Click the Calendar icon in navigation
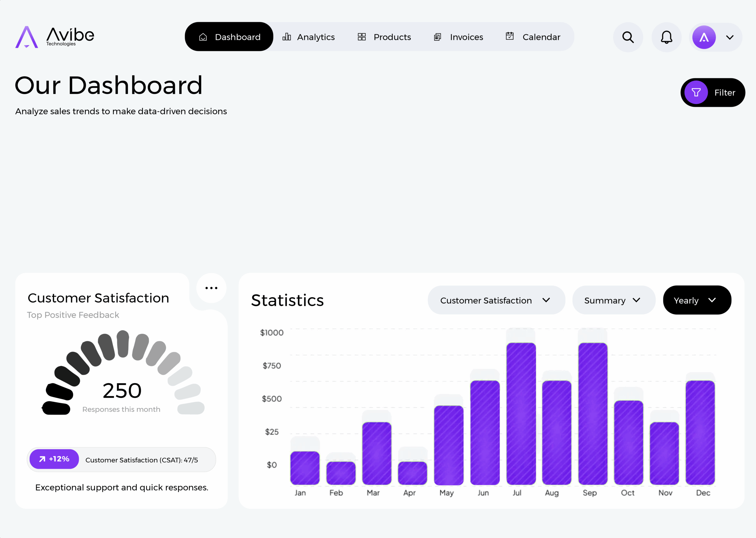This screenshot has width=756, height=538. pyautogui.click(x=509, y=36)
